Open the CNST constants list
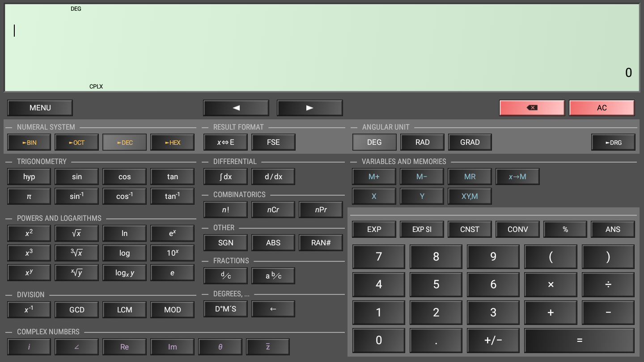 tap(470, 229)
